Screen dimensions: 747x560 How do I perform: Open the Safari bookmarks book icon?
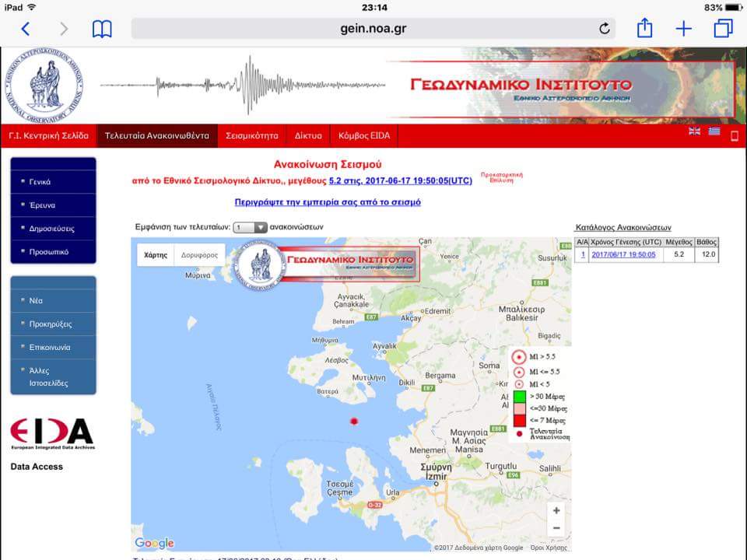(102, 29)
